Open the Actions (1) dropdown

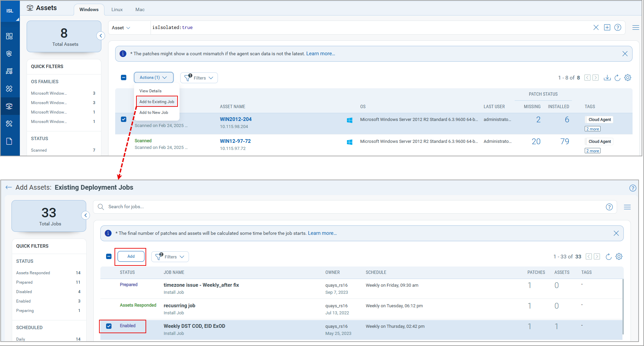pyautogui.click(x=154, y=77)
